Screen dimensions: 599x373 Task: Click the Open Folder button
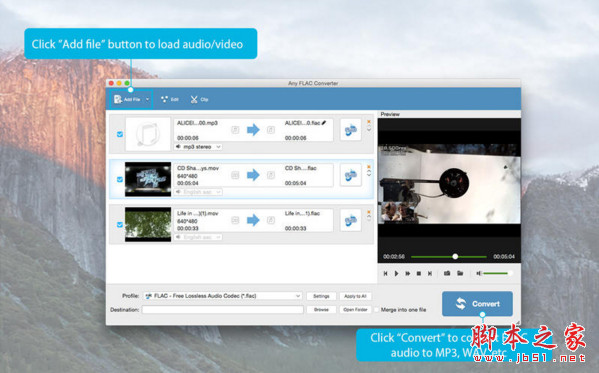(x=355, y=310)
